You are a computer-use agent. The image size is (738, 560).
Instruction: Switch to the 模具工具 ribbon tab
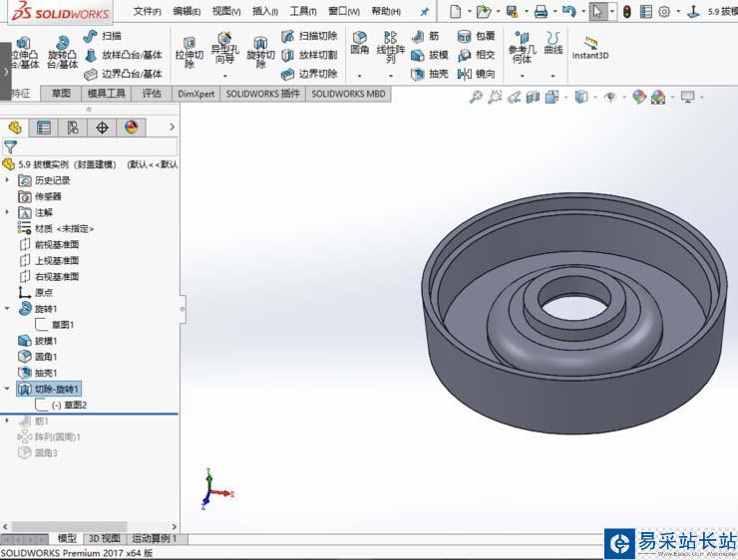[107, 94]
